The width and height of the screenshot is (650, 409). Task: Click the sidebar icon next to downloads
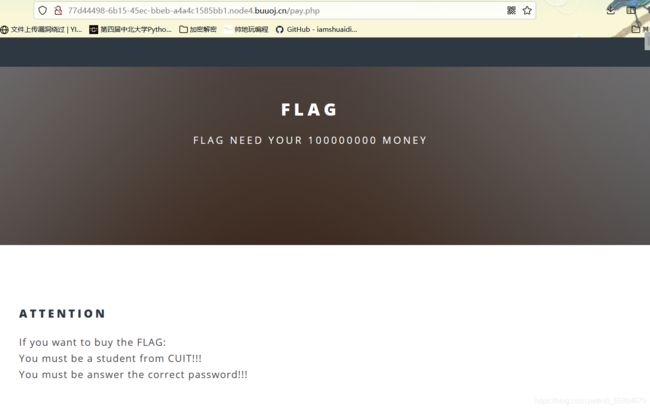click(631, 10)
